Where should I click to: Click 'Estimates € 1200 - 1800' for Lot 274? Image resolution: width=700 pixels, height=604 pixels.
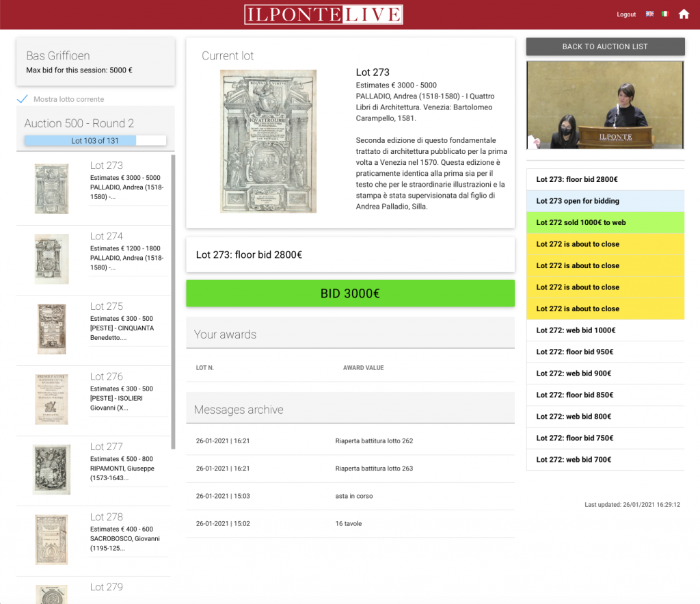125,248
